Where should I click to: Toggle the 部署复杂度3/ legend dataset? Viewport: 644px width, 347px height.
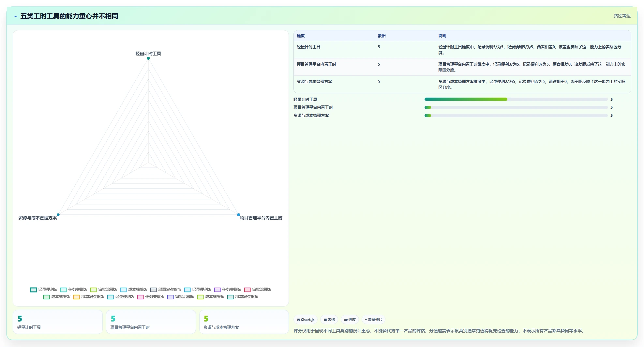click(x=89, y=297)
